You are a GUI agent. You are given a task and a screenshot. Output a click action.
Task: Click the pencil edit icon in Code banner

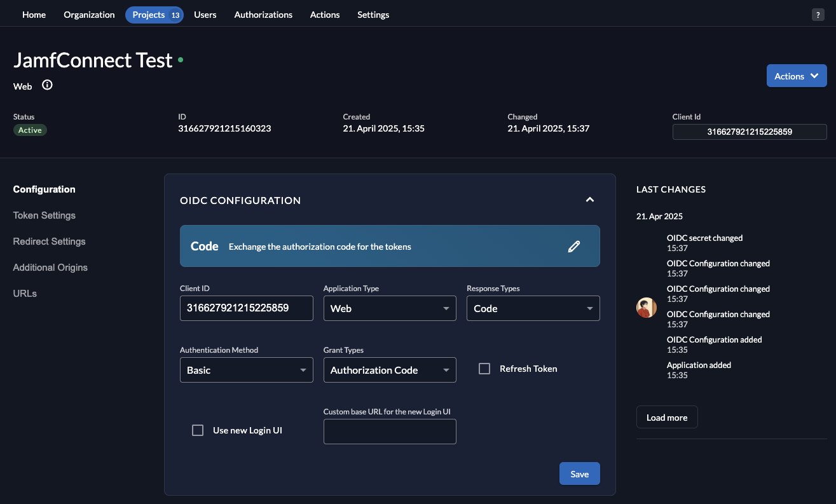[x=574, y=246]
